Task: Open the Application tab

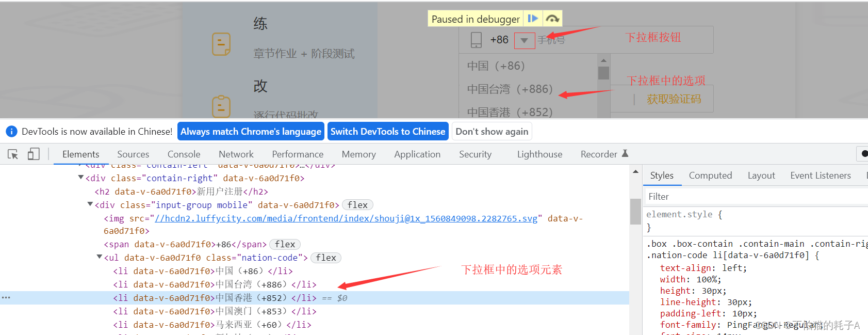Action: point(417,154)
